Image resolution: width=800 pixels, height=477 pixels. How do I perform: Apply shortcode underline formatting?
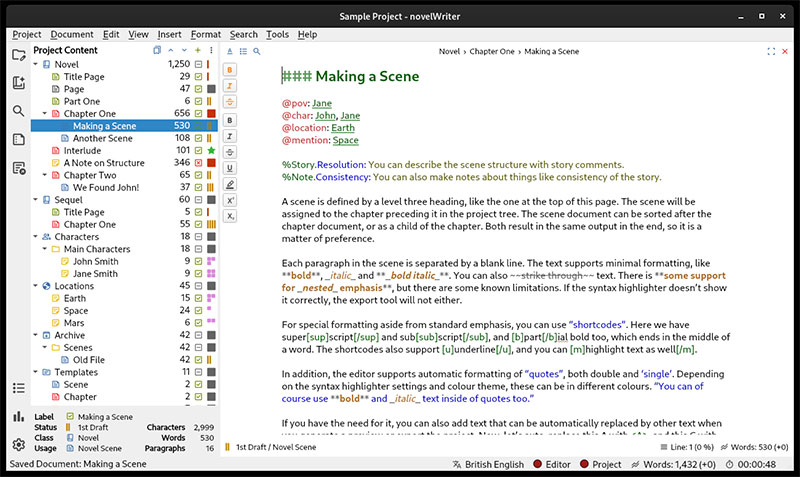(230, 168)
